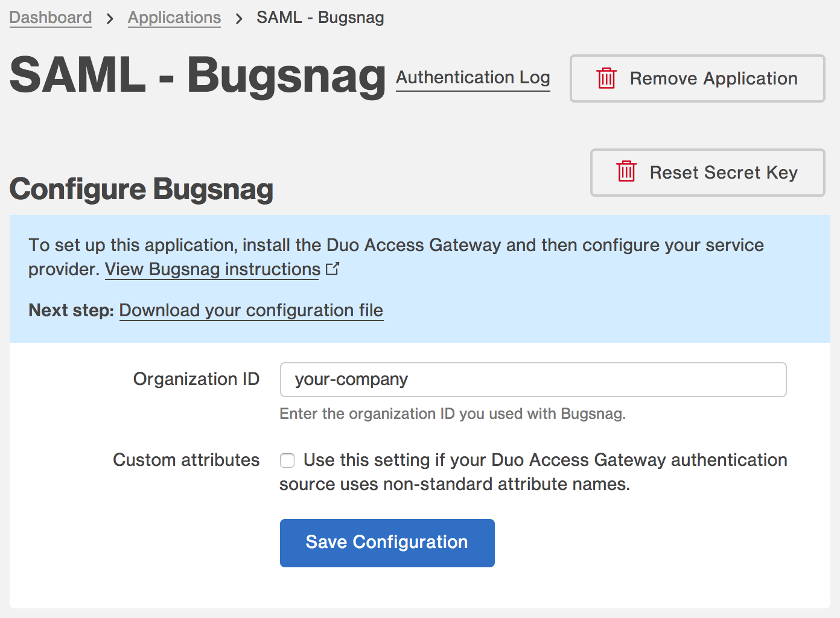Viewport: 840px width, 618px height.
Task: Click the trash icon on Remove Application
Action: pos(606,78)
